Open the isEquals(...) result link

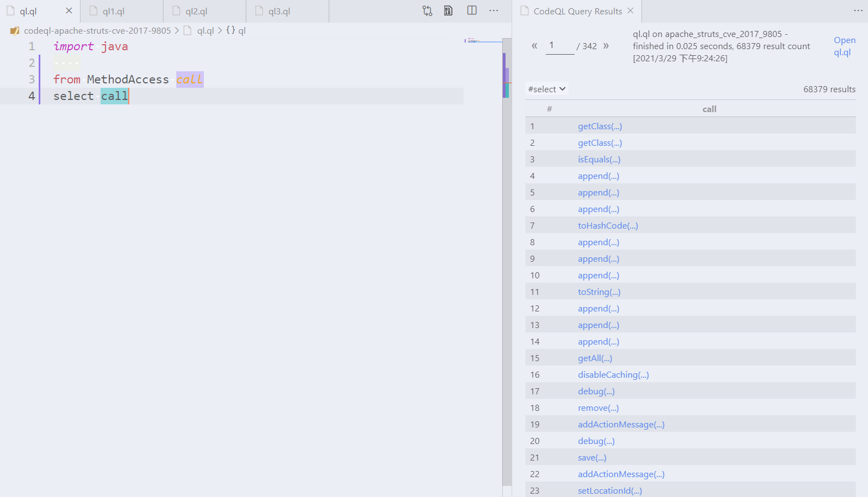point(599,160)
